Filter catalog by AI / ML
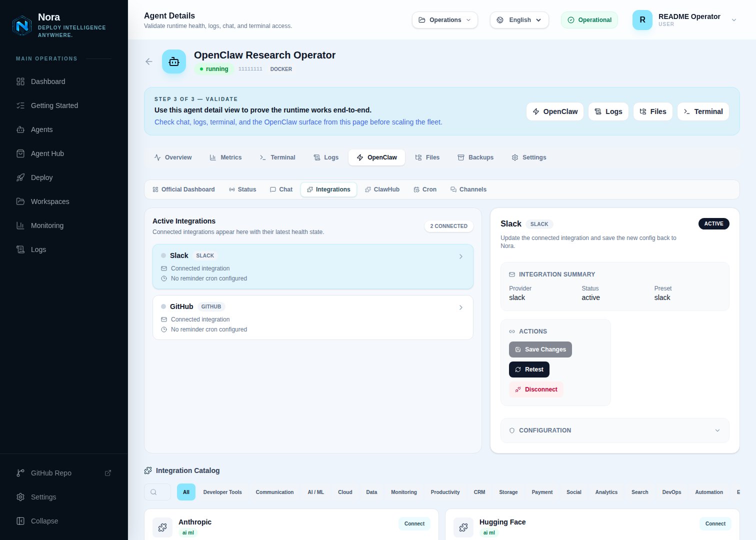This screenshot has width=756, height=540. (315, 492)
